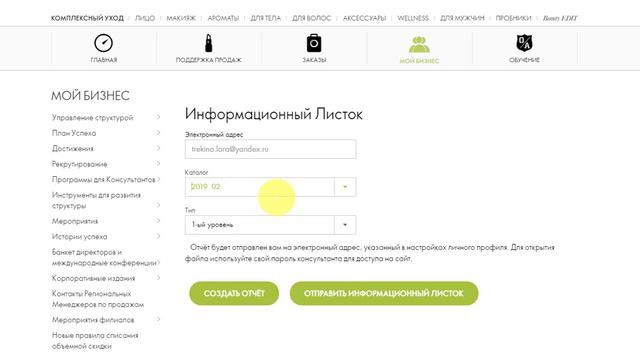Open Достижения sidebar link

73,149
